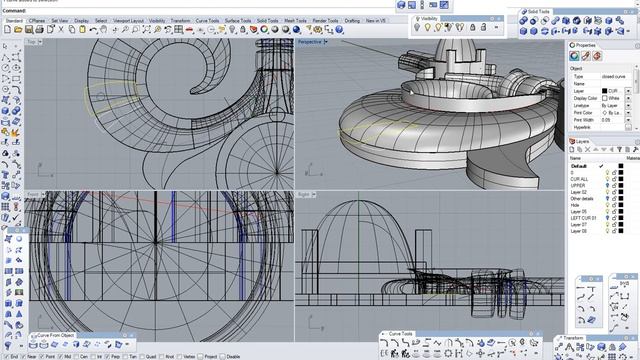Click the blue Render sphere icon
Screen dimensions: 640x360
296,29
